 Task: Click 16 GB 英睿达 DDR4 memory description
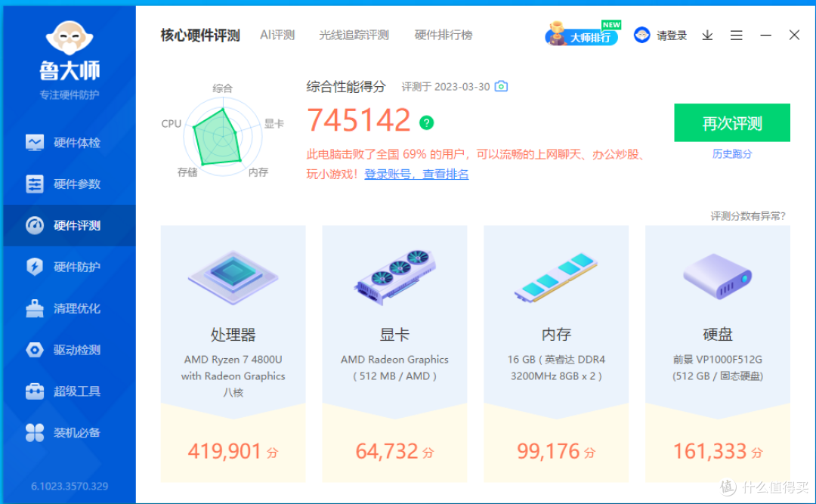pos(556,367)
